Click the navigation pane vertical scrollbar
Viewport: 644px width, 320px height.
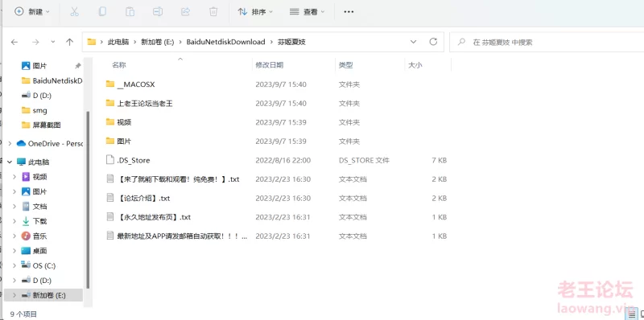click(x=88, y=199)
